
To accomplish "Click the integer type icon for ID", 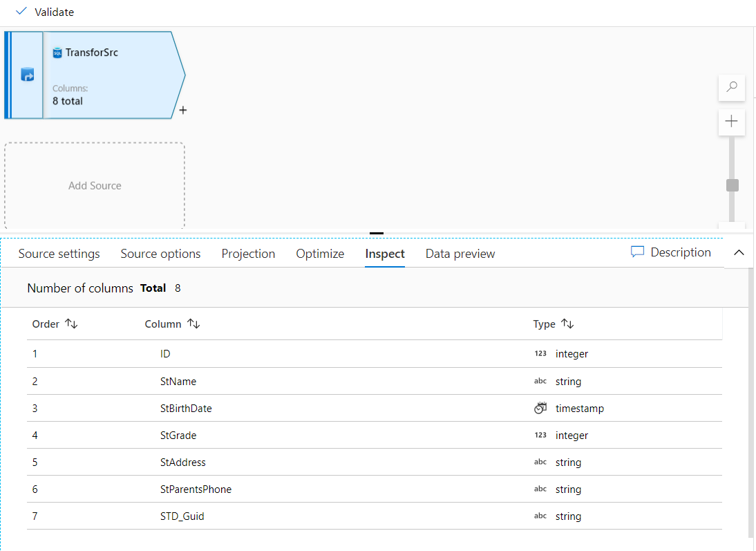I will 540,354.
